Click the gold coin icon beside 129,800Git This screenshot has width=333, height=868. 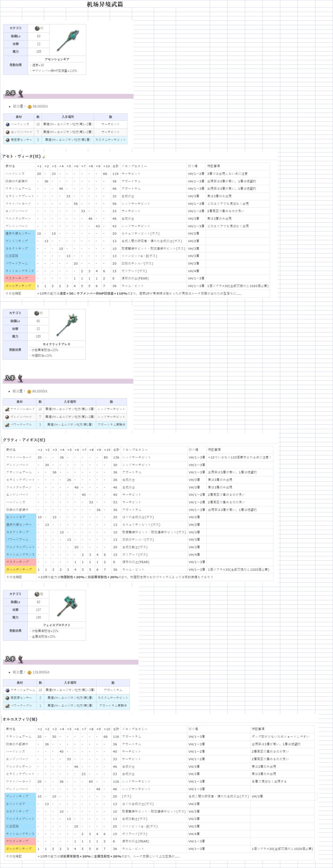(29, 673)
